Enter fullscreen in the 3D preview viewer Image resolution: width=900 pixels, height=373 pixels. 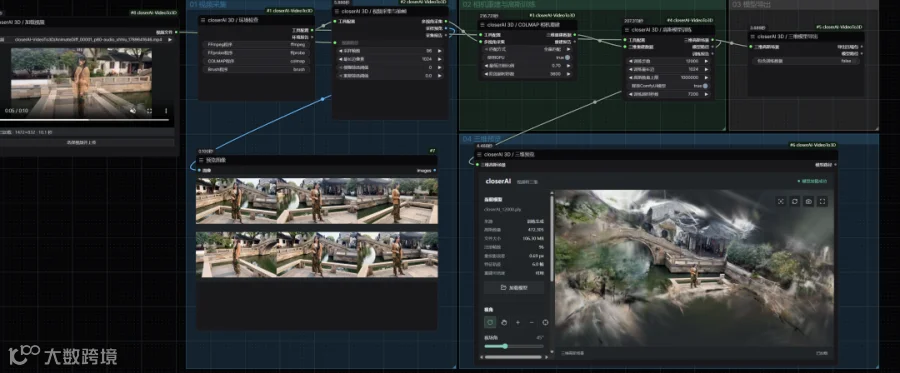pyautogui.click(x=822, y=201)
